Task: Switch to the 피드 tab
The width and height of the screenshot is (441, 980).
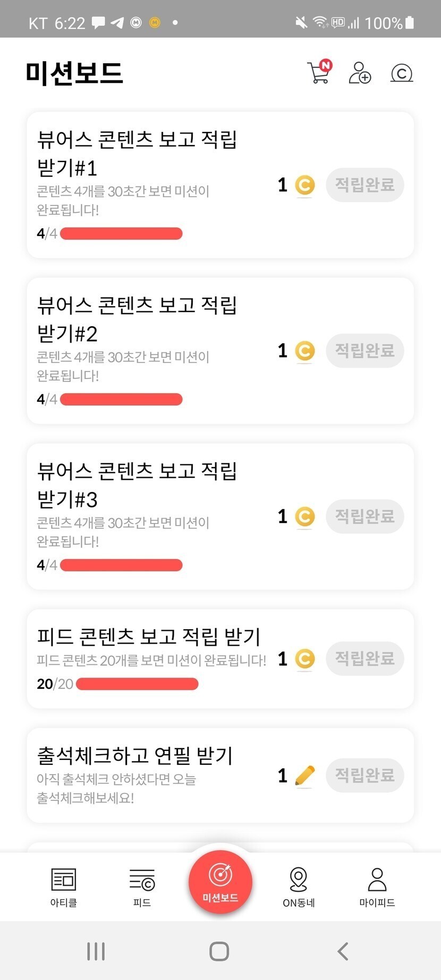Action: (x=142, y=886)
